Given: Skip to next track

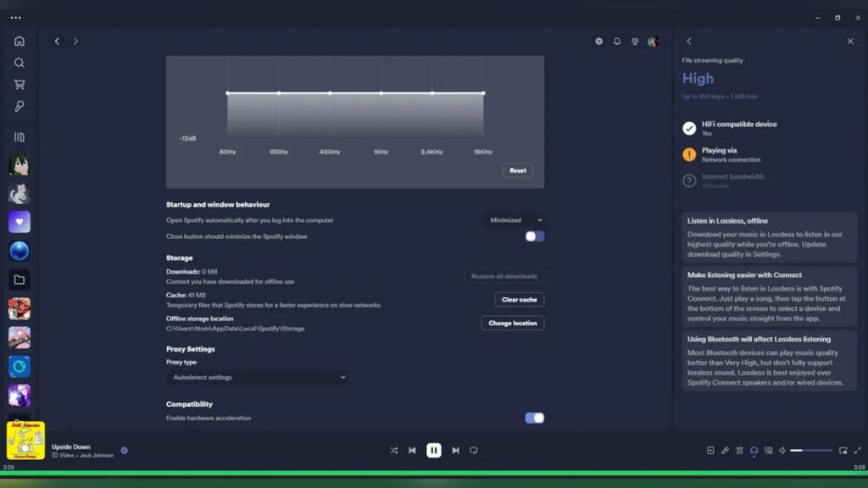Looking at the screenshot, I should coord(455,451).
